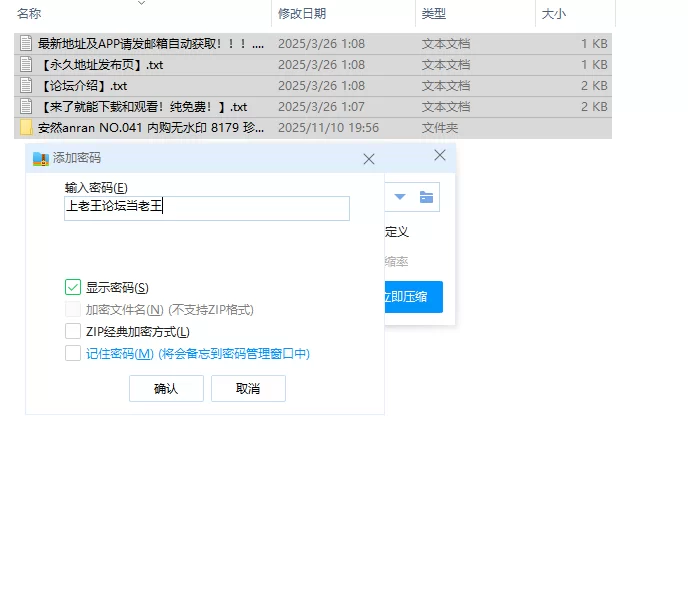
Task: Select file 【永久地址发布页】.txt
Action: [x=313, y=65]
